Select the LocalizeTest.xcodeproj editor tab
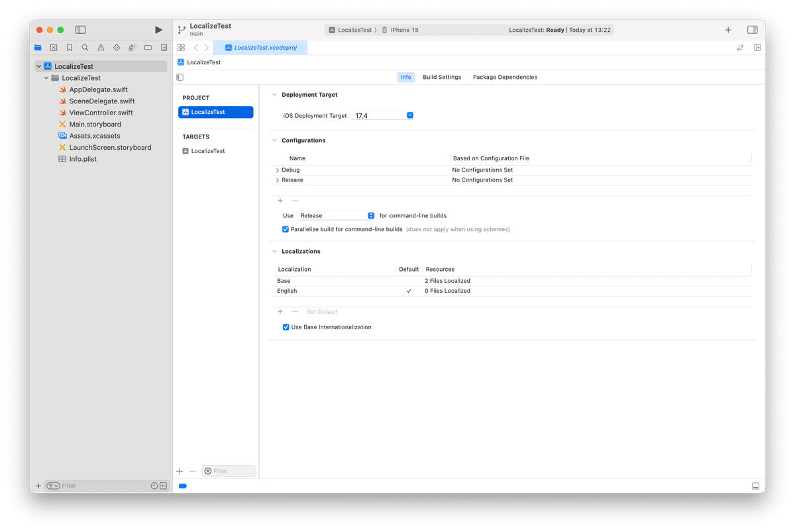Screen dimensions: 795x532 260,48
